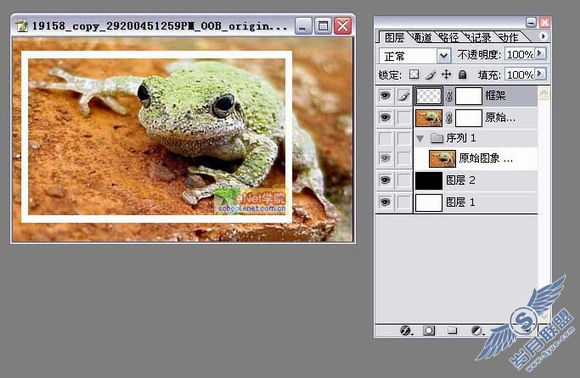The width and height of the screenshot is (580, 378).
Task: Switch to the 路径 paths tab
Action: coord(448,37)
